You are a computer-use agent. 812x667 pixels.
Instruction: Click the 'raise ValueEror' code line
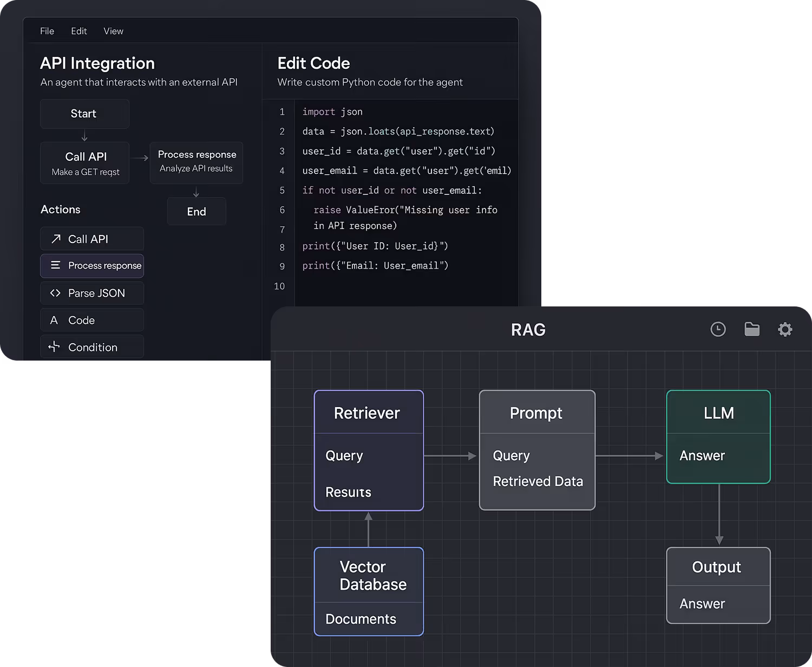(x=405, y=210)
